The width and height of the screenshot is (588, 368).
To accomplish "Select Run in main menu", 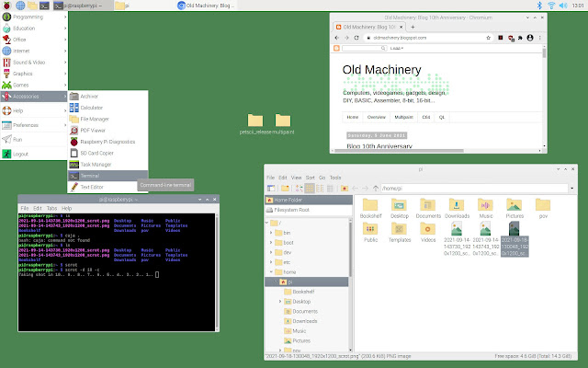I will (34, 139).
